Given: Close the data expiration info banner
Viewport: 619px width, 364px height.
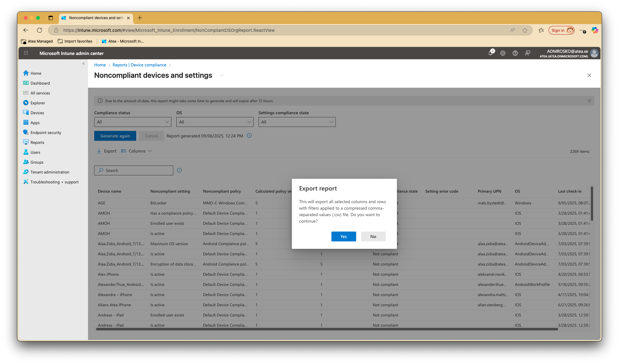Looking at the screenshot, I should coord(589,101).
